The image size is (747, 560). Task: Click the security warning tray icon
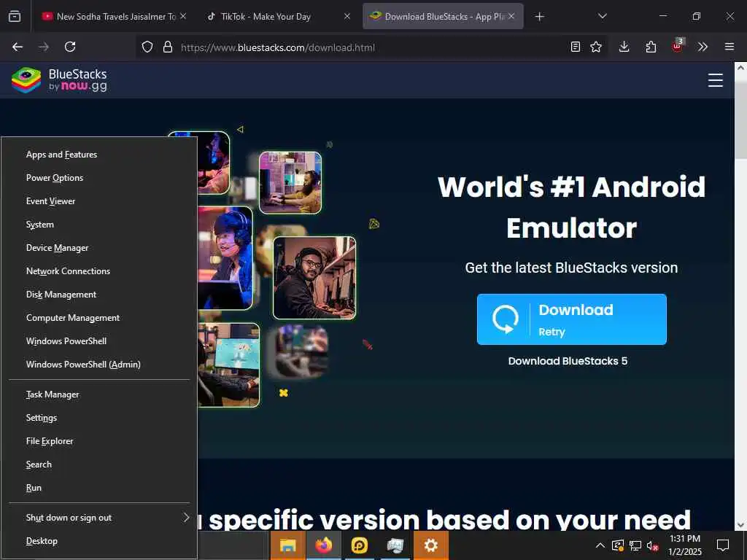(x=617, y=545)
